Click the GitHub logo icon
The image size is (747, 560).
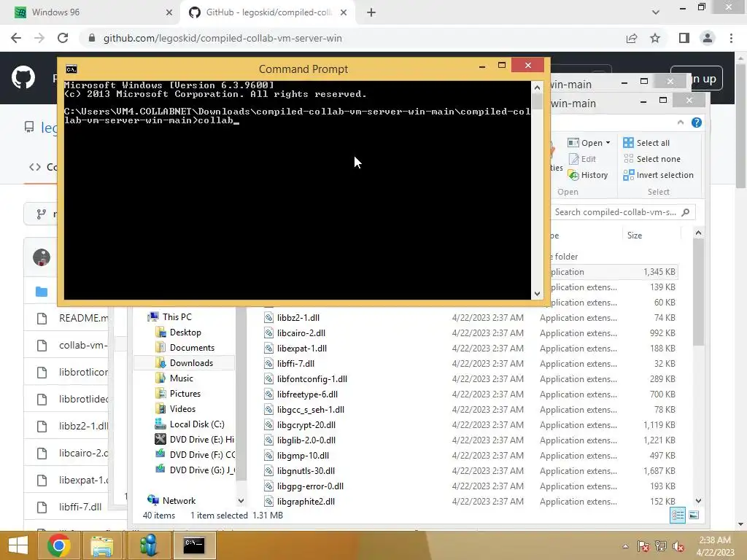(23, 77)
